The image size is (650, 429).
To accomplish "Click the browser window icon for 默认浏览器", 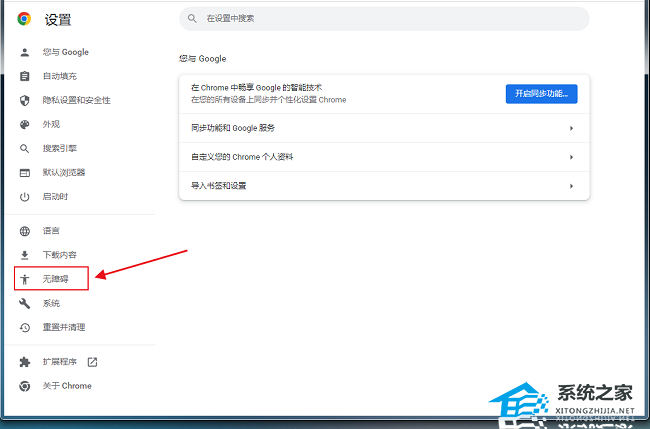I will tap(25, 173).
